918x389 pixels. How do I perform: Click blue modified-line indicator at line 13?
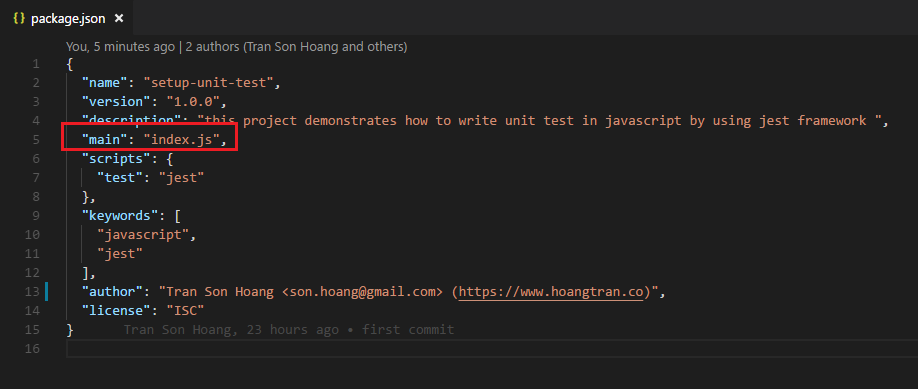tap(46, 292)
